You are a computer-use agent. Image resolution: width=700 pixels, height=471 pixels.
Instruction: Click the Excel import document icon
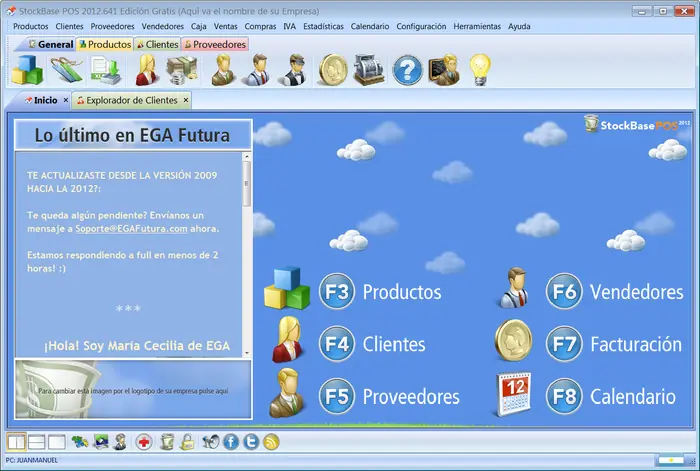pyautogui.click(x=105, y=70)
